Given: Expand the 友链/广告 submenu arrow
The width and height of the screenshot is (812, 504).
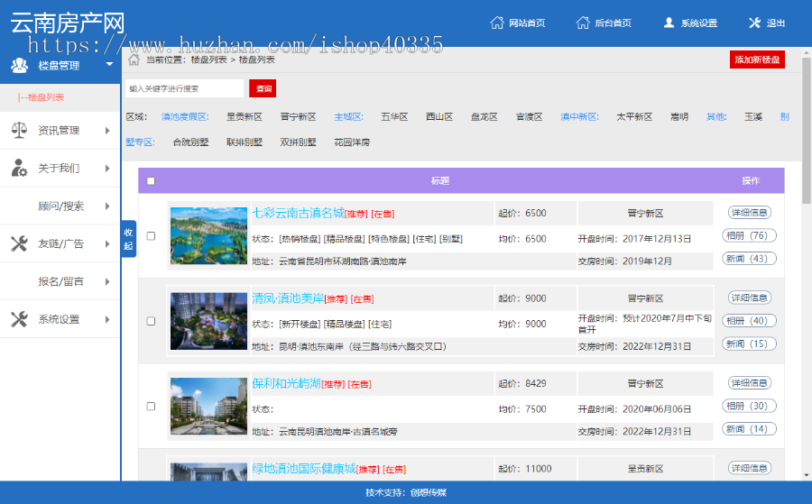Looking at the screenshot, I should coord(107,243).
